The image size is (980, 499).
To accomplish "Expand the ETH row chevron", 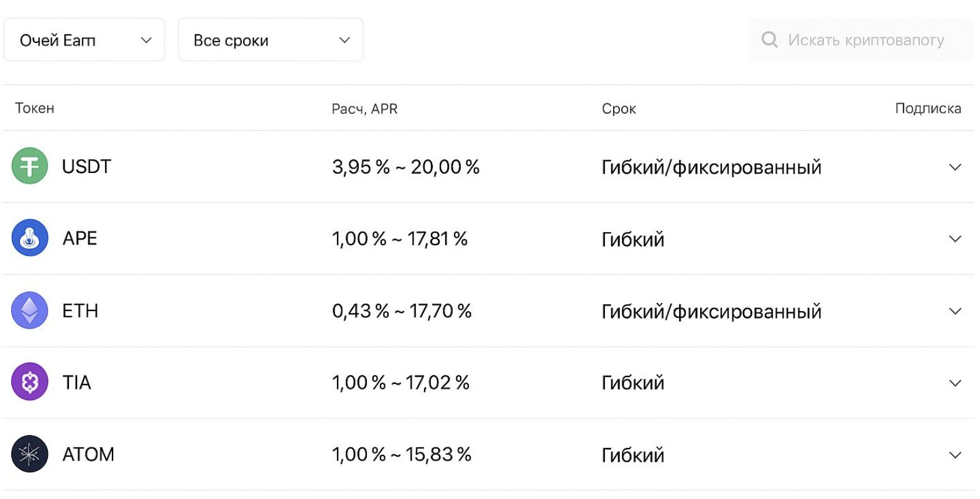I will click(x=955, y=310).
